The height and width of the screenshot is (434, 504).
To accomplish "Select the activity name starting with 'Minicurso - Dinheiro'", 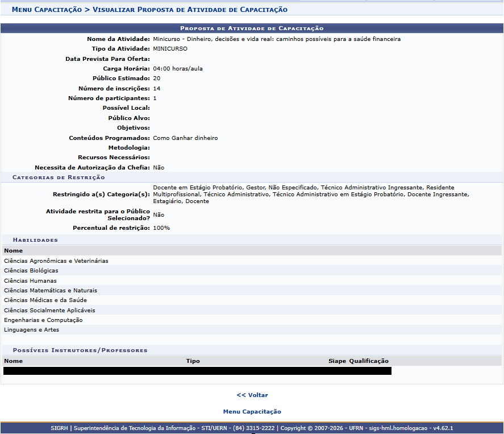I will pos(277,39).
